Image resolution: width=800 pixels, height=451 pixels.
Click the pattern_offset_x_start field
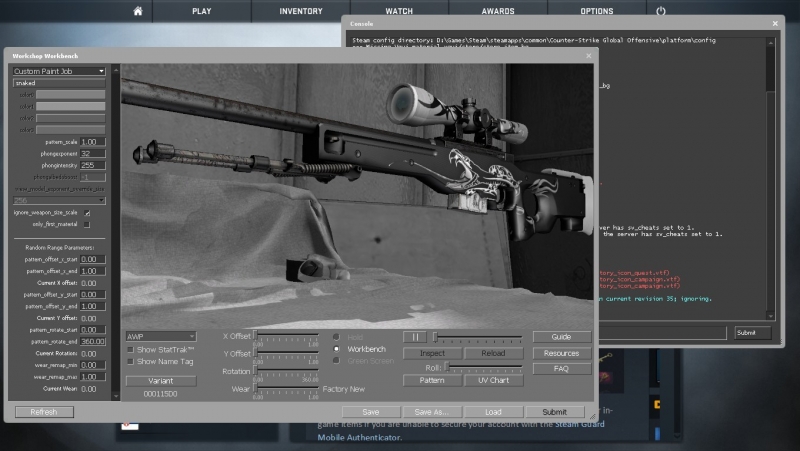[93, 259]
